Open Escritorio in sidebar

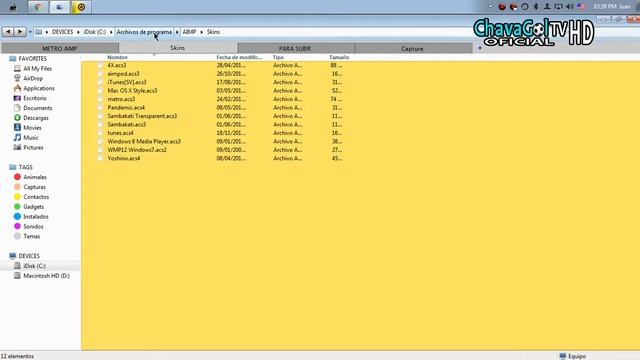pyautogui.click(x=35, y=98)
